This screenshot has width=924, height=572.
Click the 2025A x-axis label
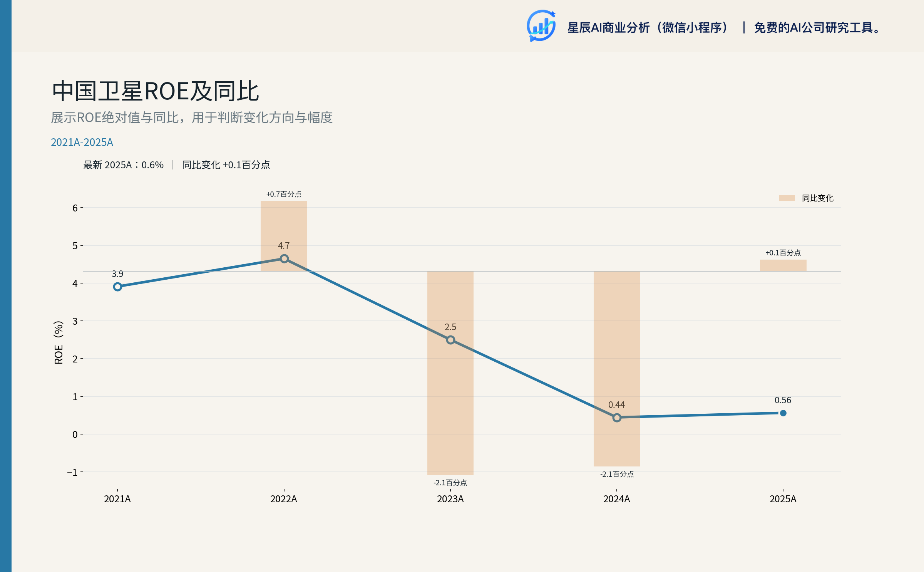(x=783, y=499)
